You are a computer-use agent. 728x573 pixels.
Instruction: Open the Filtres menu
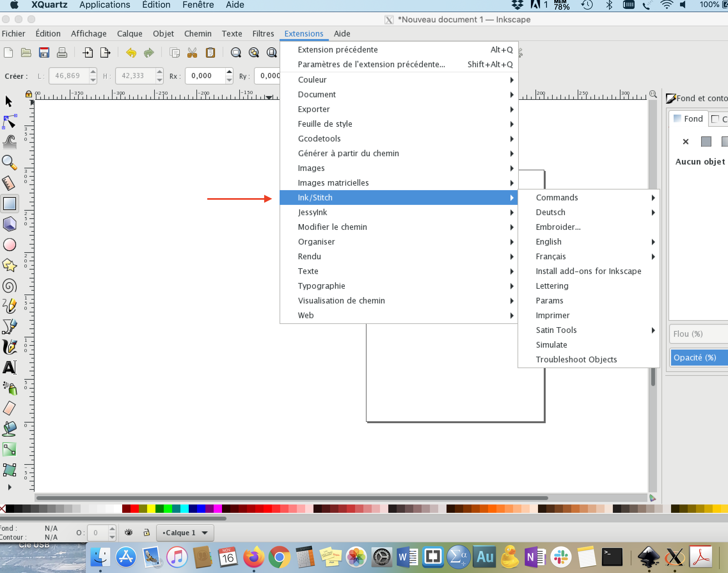[x=263, y=34]
